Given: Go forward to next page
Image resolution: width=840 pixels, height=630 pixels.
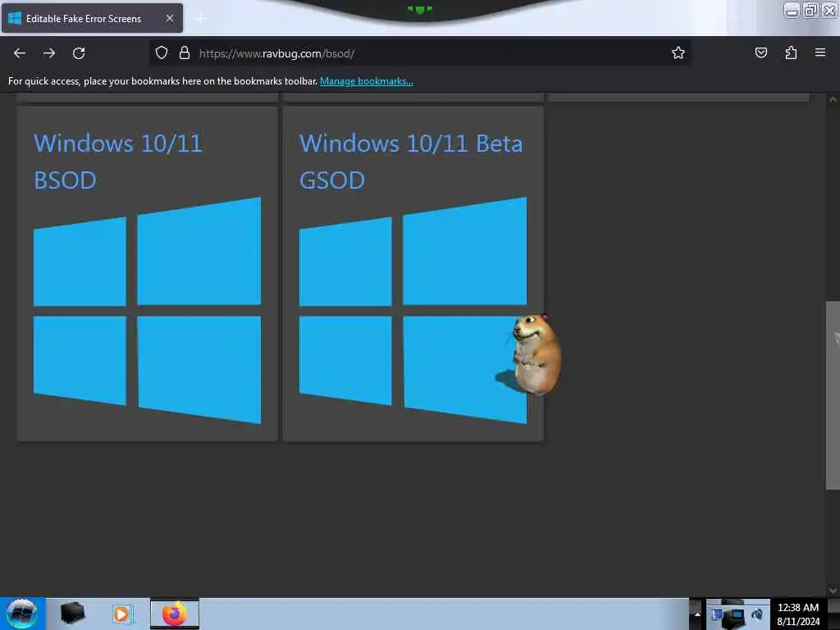Looking at the screenshot, I should pos(49,53).
